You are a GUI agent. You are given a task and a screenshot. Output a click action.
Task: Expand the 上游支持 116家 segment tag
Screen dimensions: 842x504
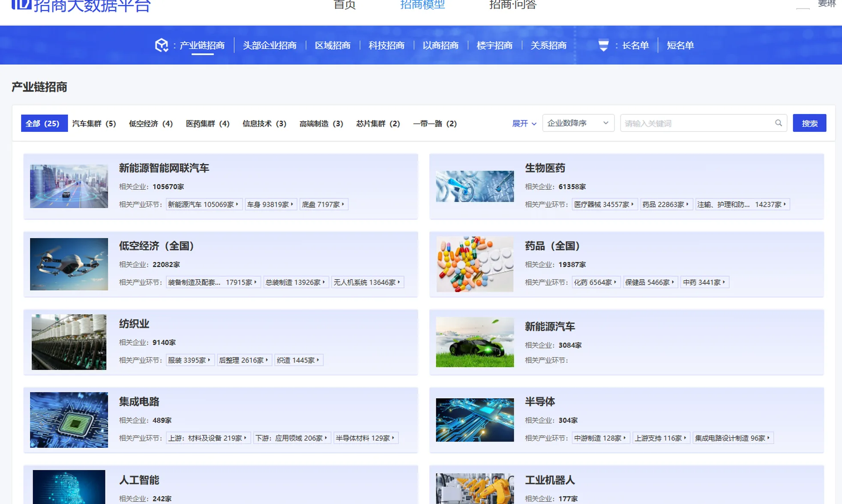pos(661,438)
